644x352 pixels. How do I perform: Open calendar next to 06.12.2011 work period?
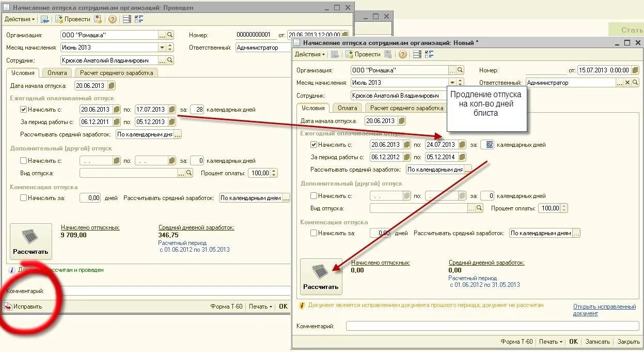(116, 122)
